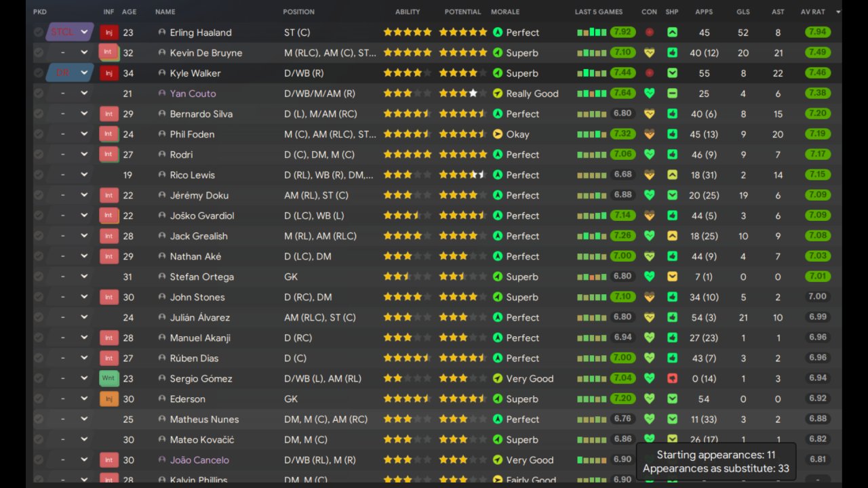Click Rico Lewis's yellow sharpness icon
The image size is (868, 488).
(x=672, y=175)
